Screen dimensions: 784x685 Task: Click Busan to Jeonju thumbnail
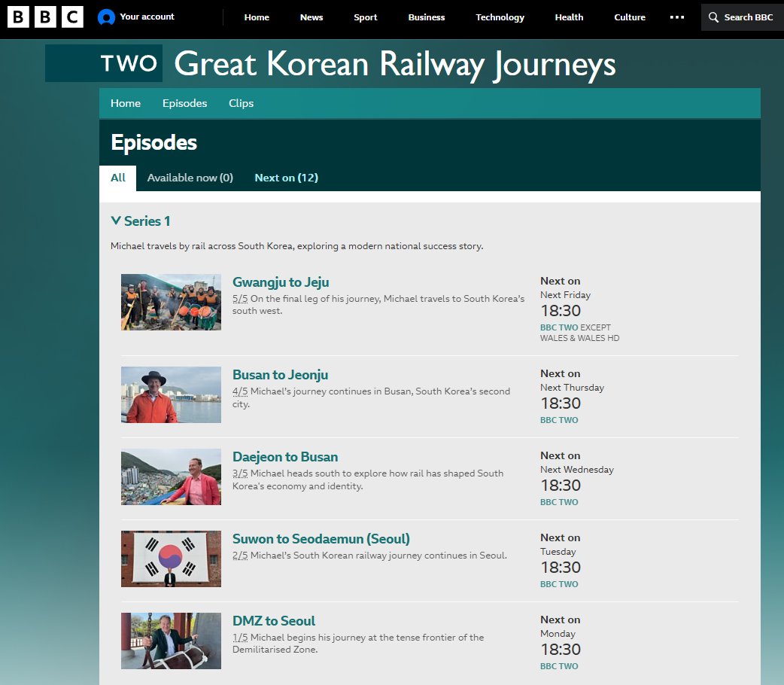(171, 394)
